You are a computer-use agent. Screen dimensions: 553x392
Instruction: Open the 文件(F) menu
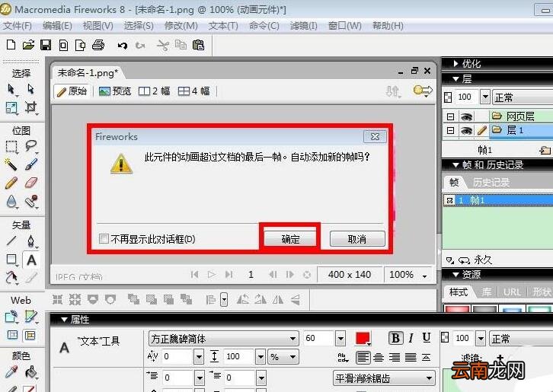tap(17, 26)
